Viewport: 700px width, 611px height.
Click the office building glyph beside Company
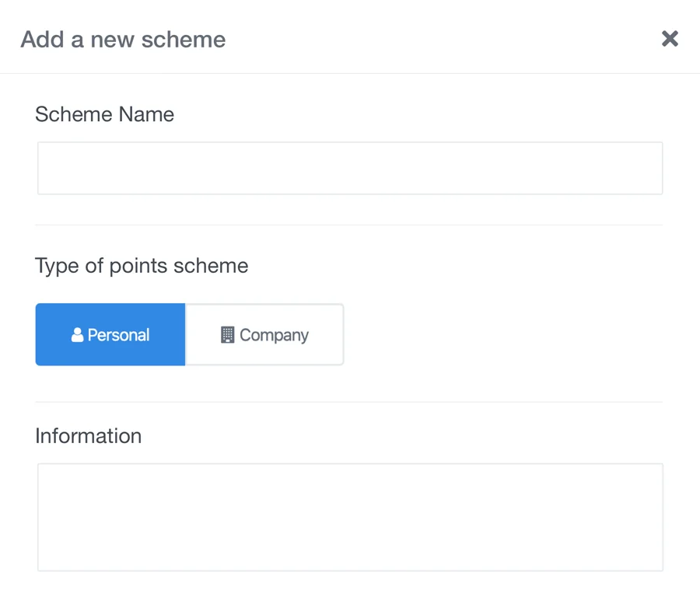pos(228,334)
